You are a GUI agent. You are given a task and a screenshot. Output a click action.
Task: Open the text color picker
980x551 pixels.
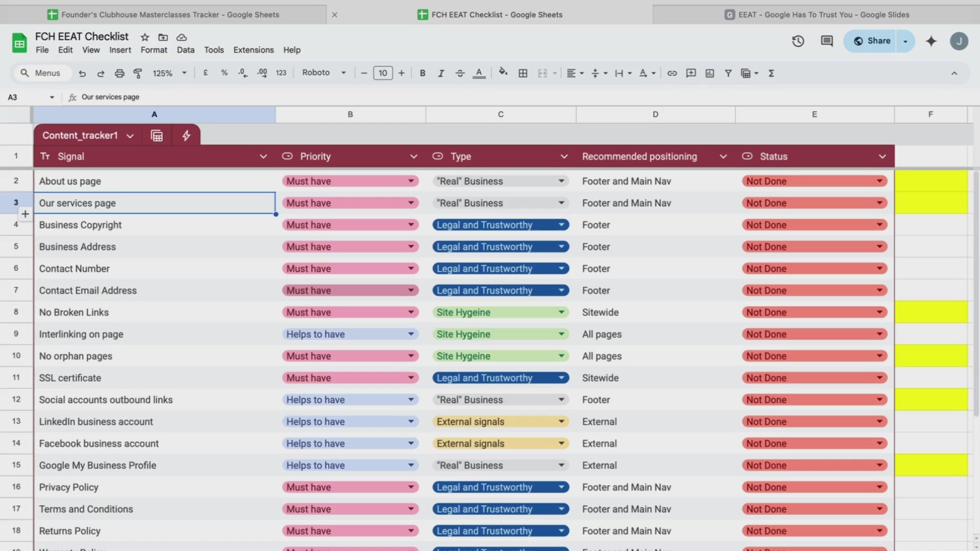click(x=478, y=73)
